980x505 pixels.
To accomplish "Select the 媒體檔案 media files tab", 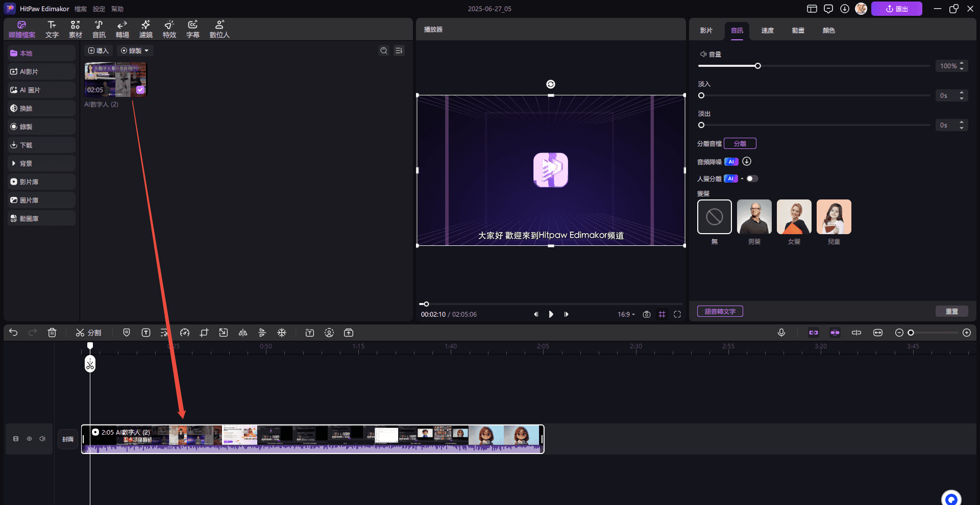I will (22, 30).
